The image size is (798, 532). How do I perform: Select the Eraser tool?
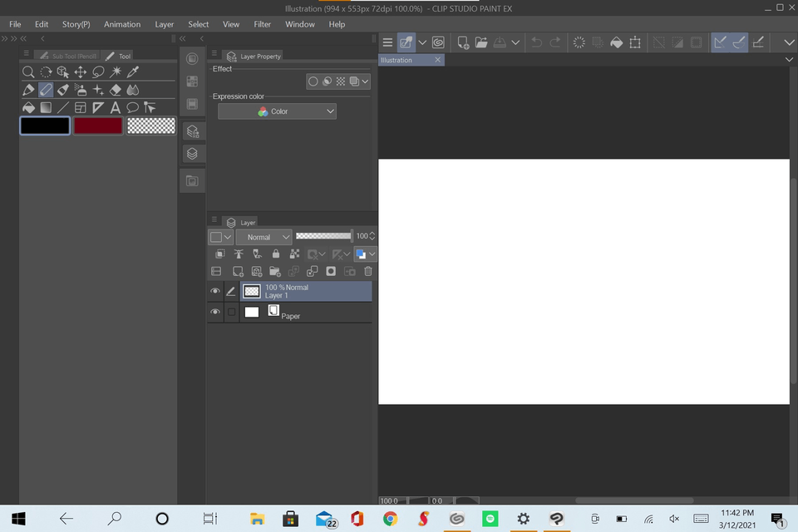coord(116,90)
